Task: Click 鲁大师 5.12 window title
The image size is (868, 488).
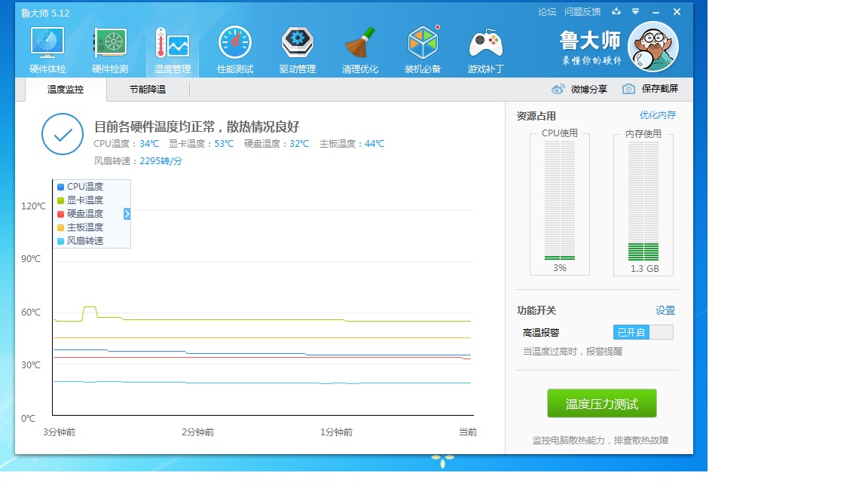Action: click(x=45, y=13)
